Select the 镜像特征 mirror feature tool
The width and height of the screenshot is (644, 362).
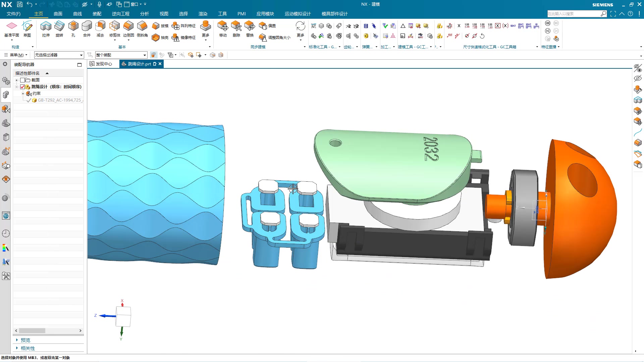click(183, 38)
